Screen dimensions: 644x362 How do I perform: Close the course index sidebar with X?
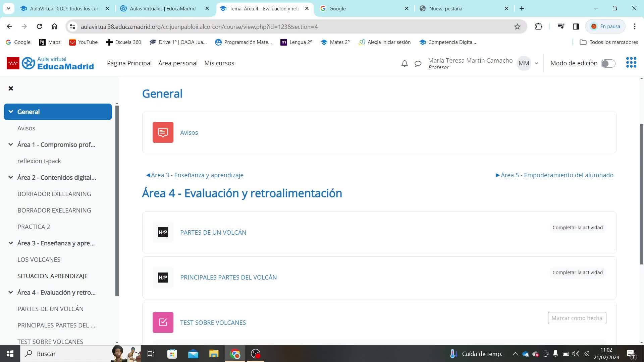tap(11, 88)
